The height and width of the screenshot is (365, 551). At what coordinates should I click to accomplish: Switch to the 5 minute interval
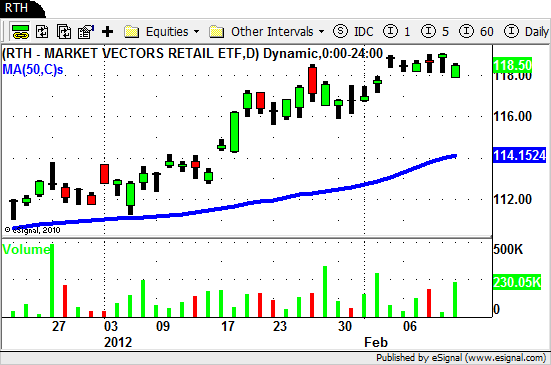click(x=435, y=32)
